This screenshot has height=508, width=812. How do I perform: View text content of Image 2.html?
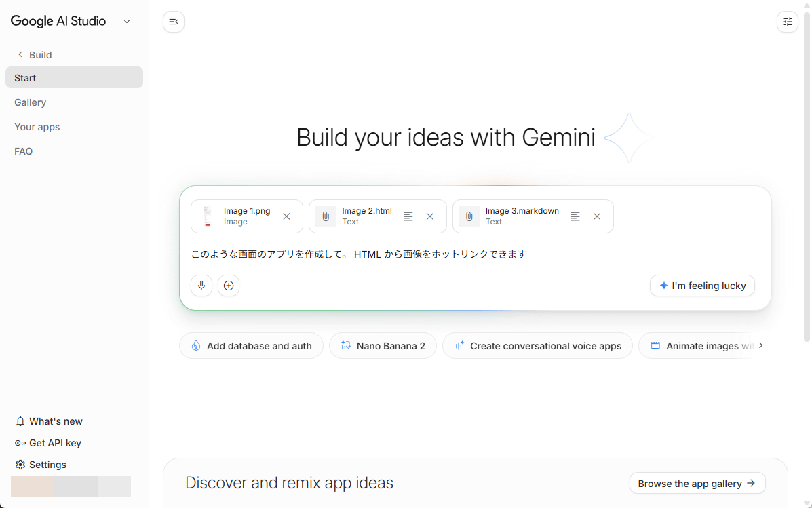pyautogui.click(x=408, y=216)
